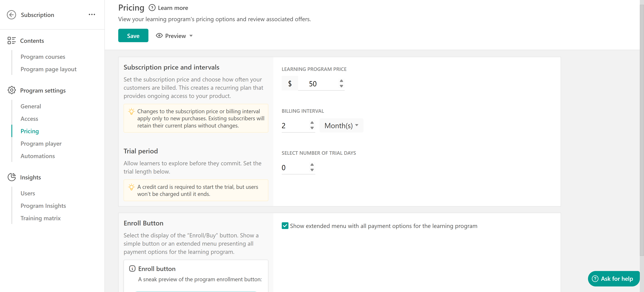Click the Preview eye icon
The image size is (644, 292).
[x=159, y=36]
